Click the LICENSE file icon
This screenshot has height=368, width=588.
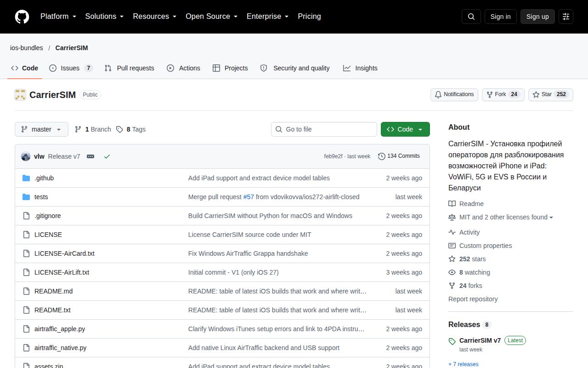pos(26,235)
